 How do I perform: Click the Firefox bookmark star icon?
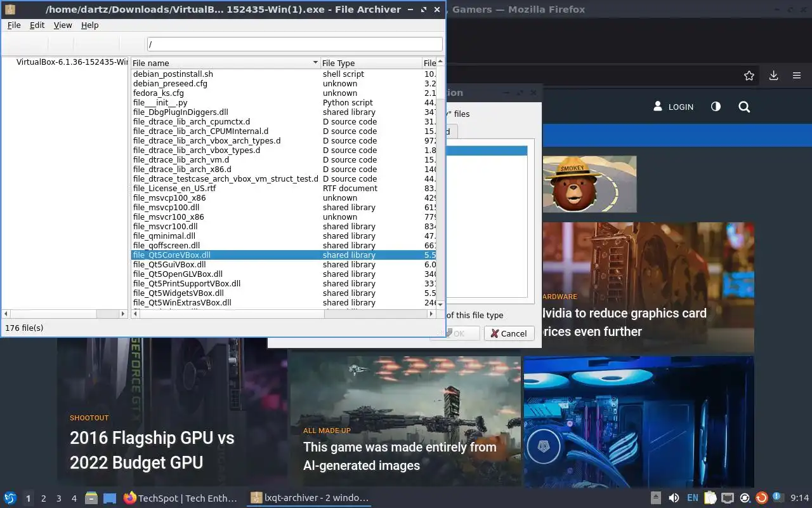point(749,76)
